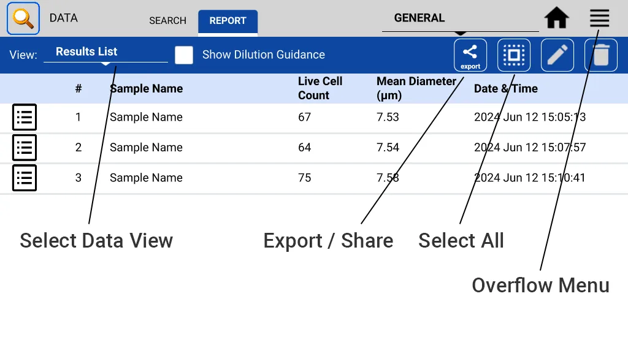Select timestamp 2024 Jun 12 15:05:13
The width and height of the screenshot is (628, 364).
(530, 117)
